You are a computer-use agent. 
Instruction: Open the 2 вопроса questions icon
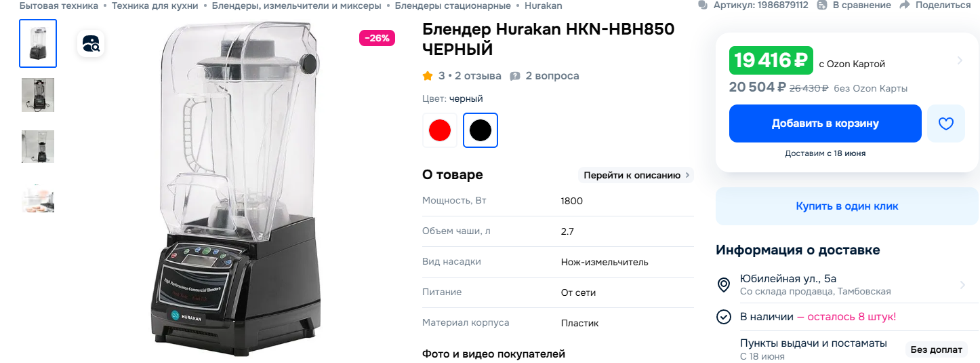pyautogui.click(x=515, y=76)
